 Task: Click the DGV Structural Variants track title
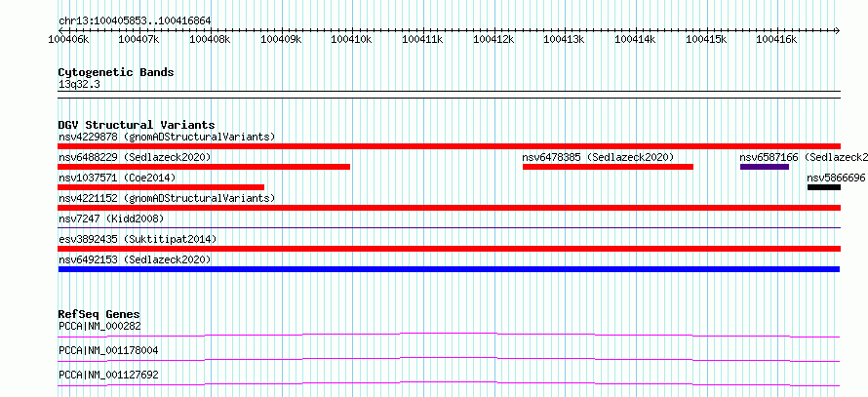pyautogui.click(x=137, y=125)
